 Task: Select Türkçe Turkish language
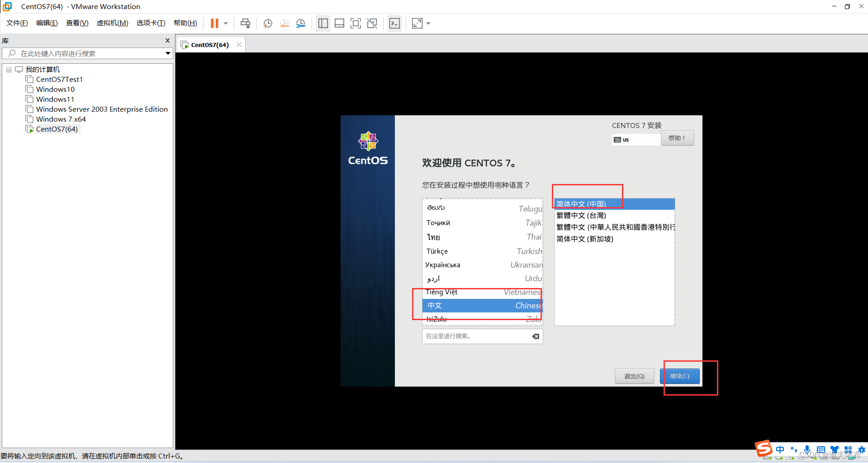tap(483, 251)
